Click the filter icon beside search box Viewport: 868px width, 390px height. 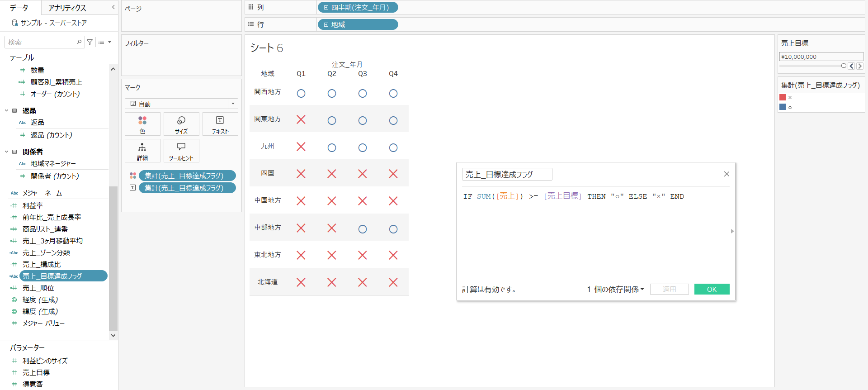point(90,42)
